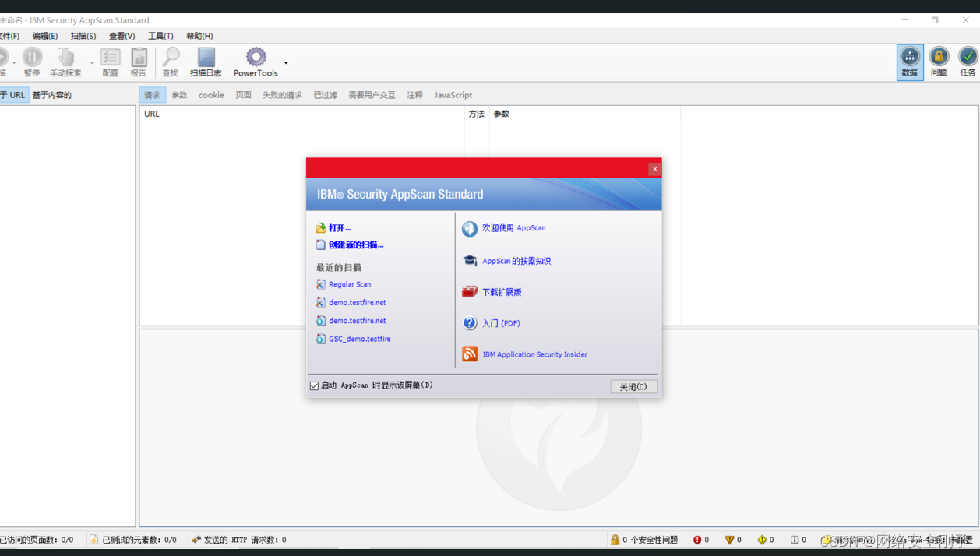Image resolution: width=980 pixels, height=556 pixels.
Task: Open the recent GSC_demo.testfire scan link
Action: pos(360,339)
